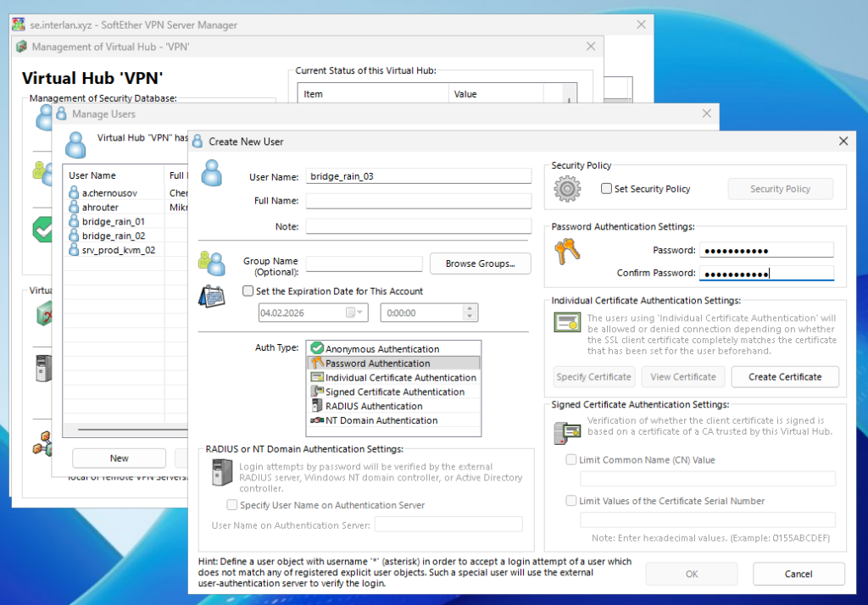Click the New button in Manage Users
Image resolution: width=868 pixels, height=605 pixels.
click(x=119, y=458)
